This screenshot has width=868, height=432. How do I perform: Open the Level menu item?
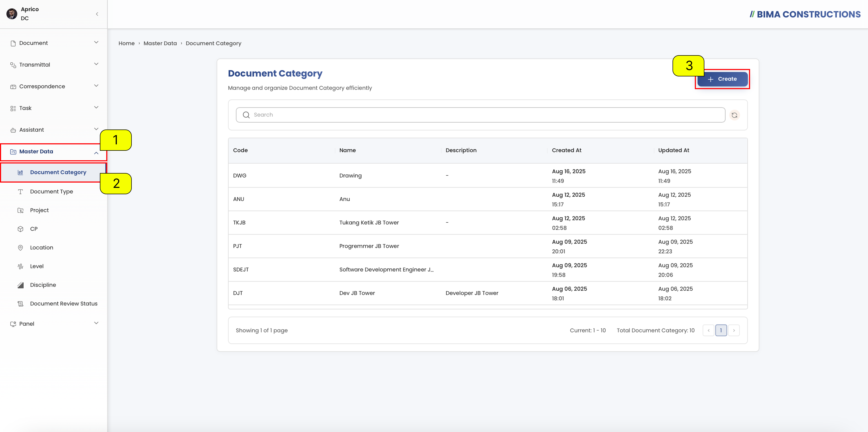[x=37, y=266]
